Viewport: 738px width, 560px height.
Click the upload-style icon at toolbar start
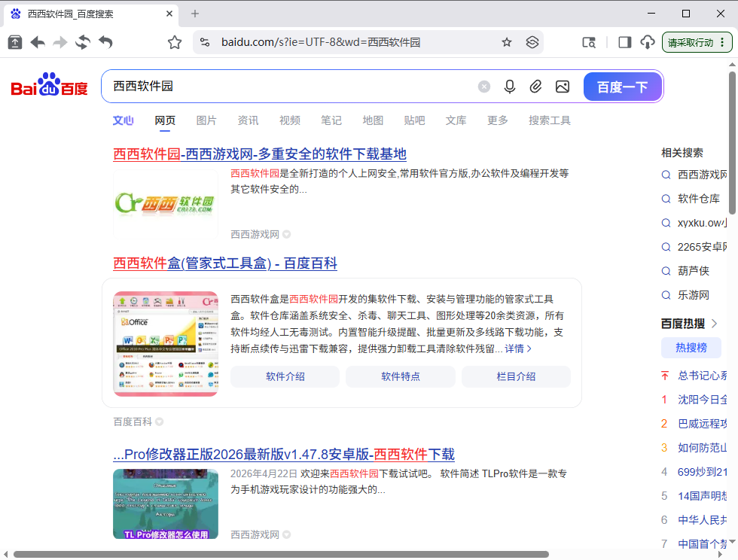point(15,42)
